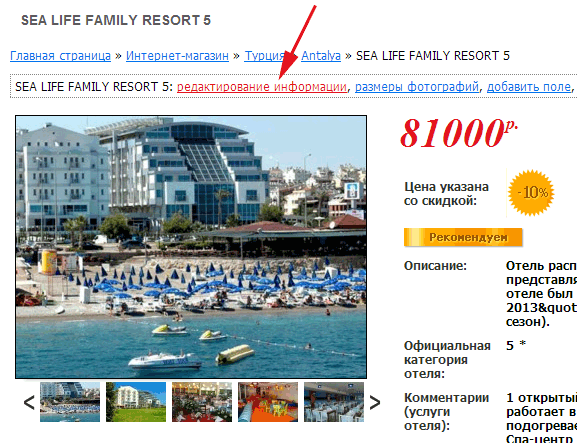
Task: Click редактирование информации red link
Action: point(262,87)
